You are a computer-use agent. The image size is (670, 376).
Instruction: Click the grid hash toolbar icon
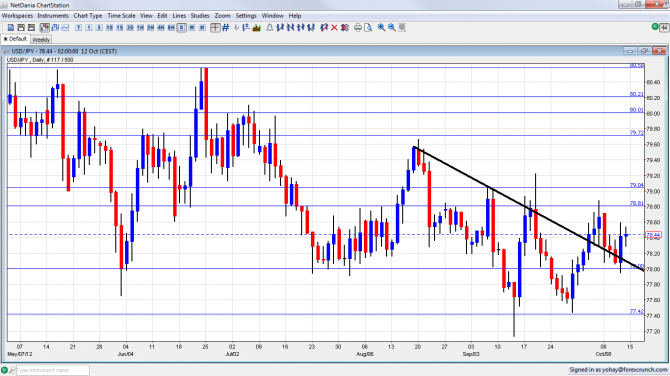[x=226, y=27]
